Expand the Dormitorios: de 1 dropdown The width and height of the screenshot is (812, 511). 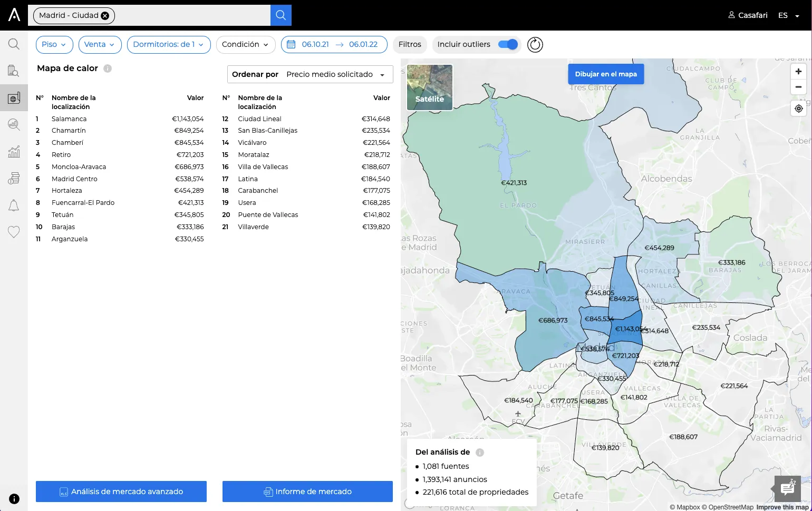[x=169, y=45]
